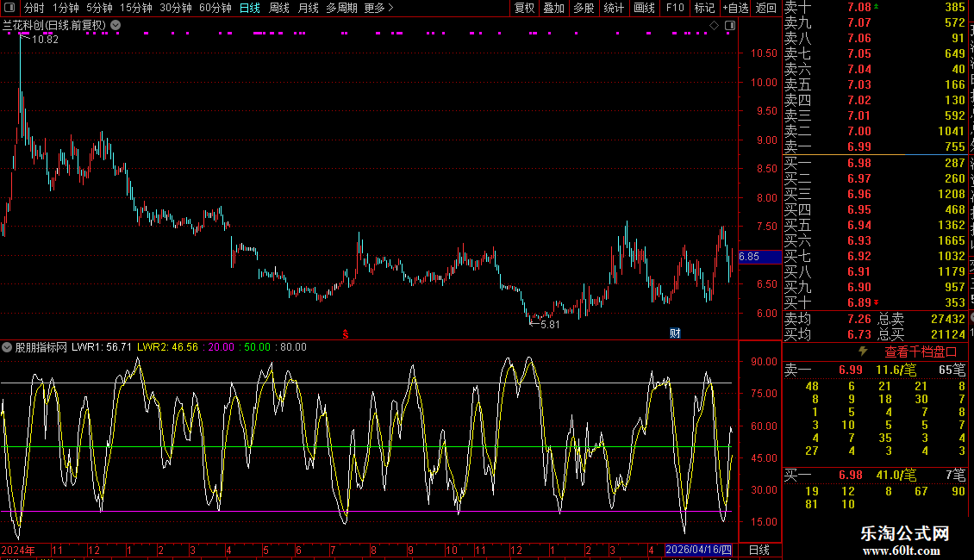
Task: Click the 80.00 level parameter
Action: click(x=293, y=347)
